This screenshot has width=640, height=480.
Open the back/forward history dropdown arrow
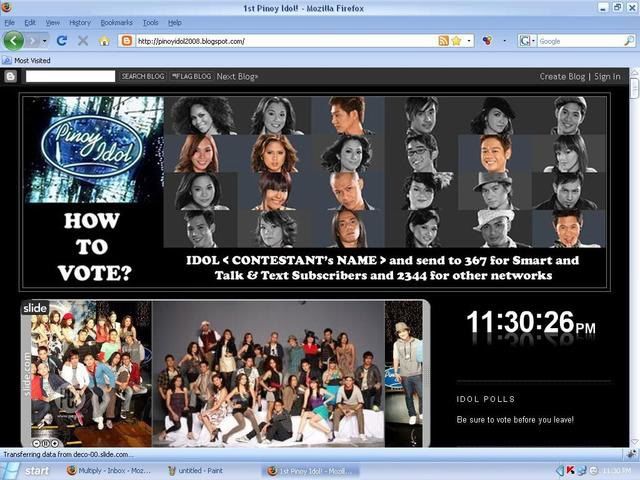[44, 41]
